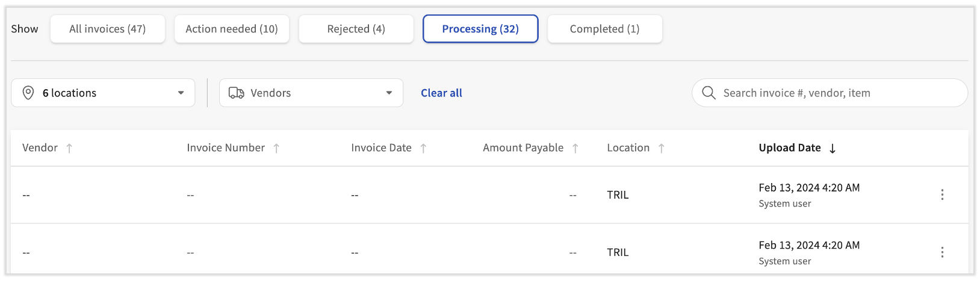Click the vendor truck icon
Viewport: 980px width, 283px height.
[236, 93]
